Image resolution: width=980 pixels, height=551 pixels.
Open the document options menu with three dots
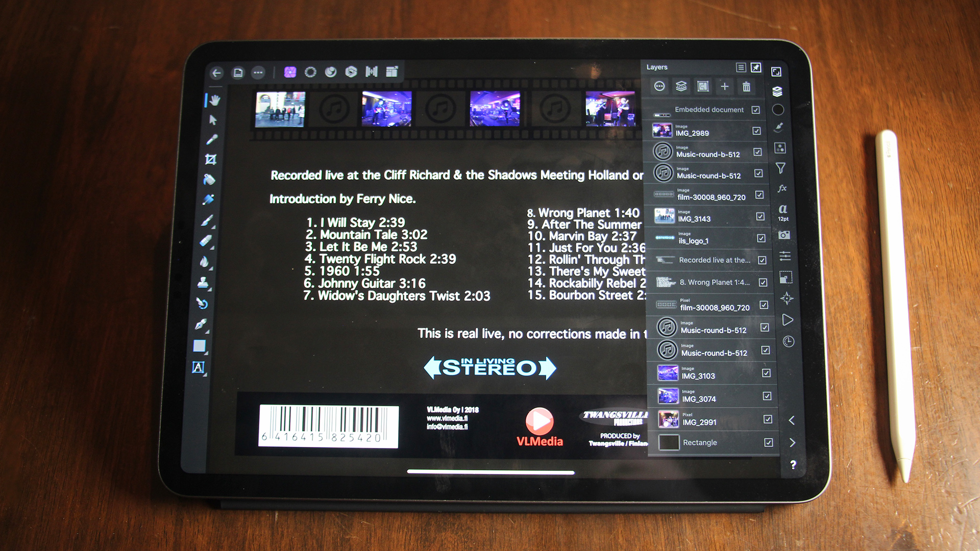(x=258, y=72)
